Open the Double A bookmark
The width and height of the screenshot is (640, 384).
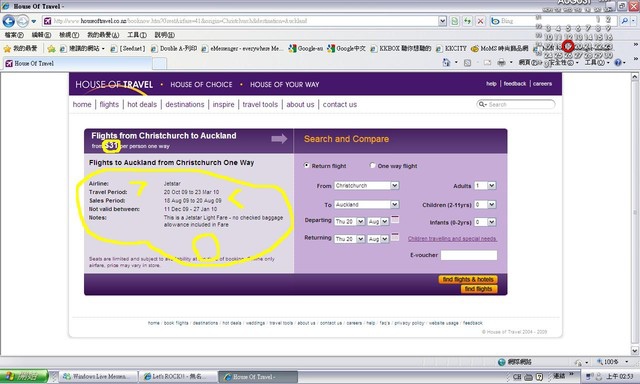[x=174, y=49]
